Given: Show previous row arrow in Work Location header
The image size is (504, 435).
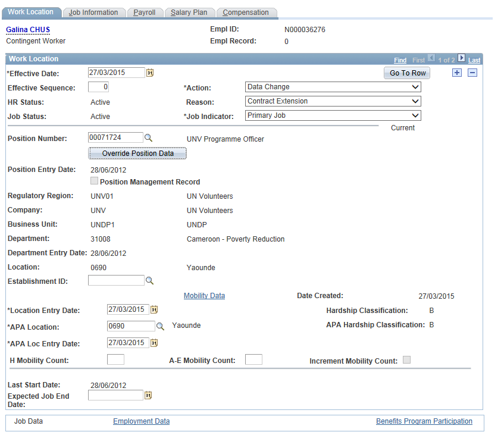Looking at the screenshot, I should [x=431, y=58].
